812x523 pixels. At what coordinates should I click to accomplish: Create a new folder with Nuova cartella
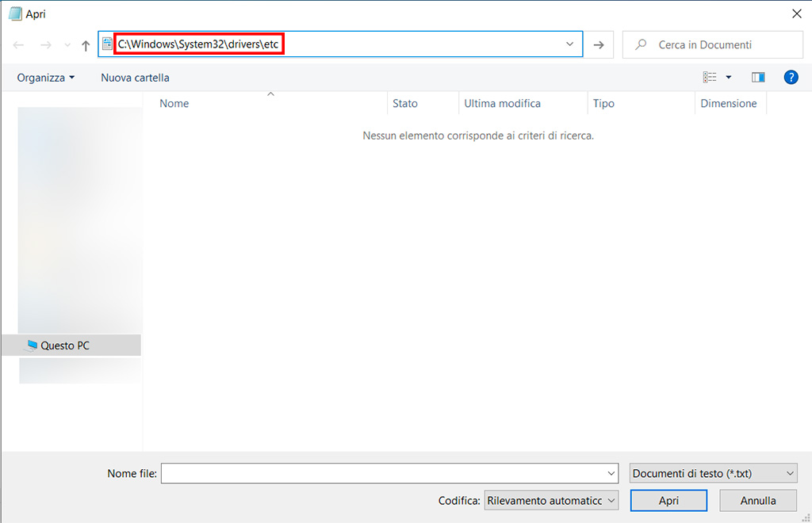coord(135,78)
